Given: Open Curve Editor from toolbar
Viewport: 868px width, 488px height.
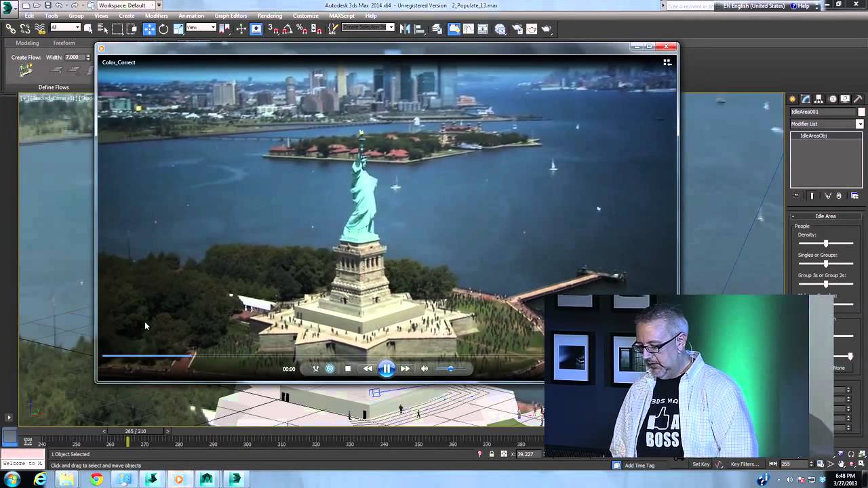Looking at the screenshot, I should pyautogui.click(x=469, y=28).
